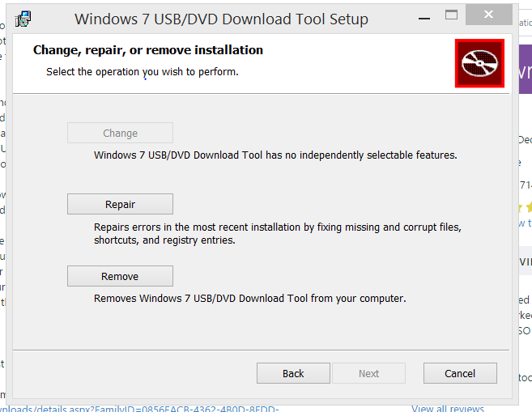Cancel the setup dialog
This screenshot has width=532, height=412.
tap(460, 373)
